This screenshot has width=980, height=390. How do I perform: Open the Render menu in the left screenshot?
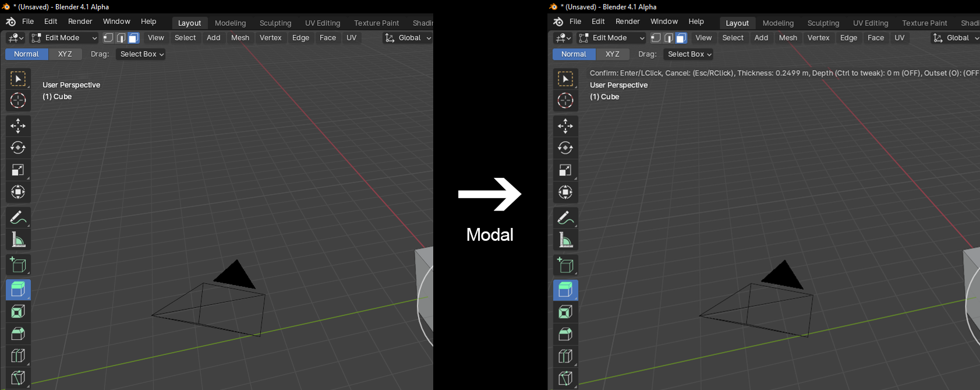pos(80,22)
